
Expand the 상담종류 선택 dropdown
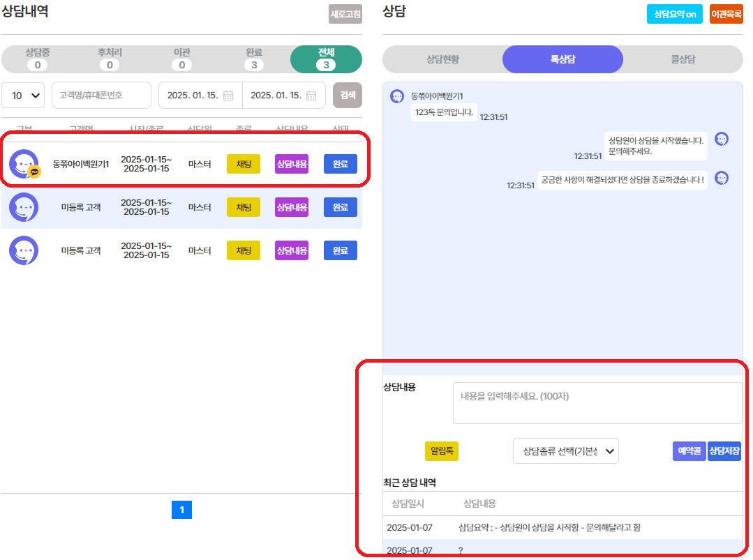coord(565,451)
